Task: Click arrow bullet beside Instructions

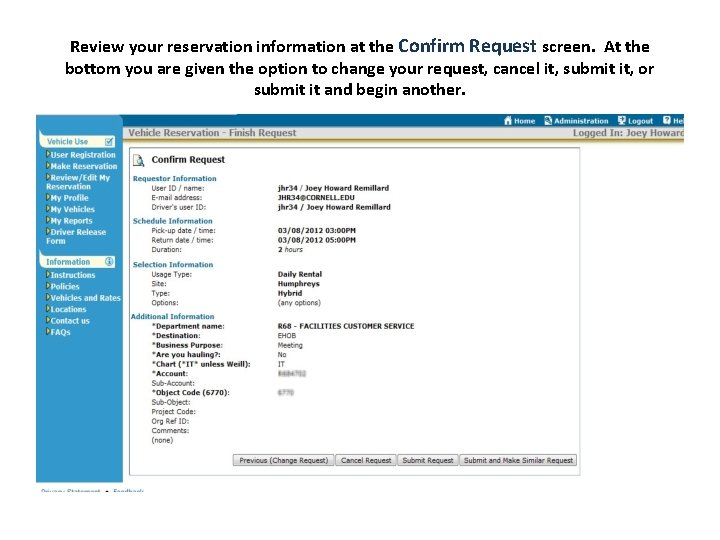Action: coord(48,275)
